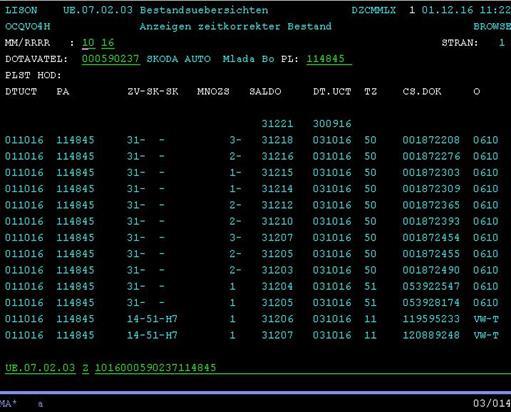Click saldo value 31203
Viewport: 511px width, 412px height.
[277, 270]
